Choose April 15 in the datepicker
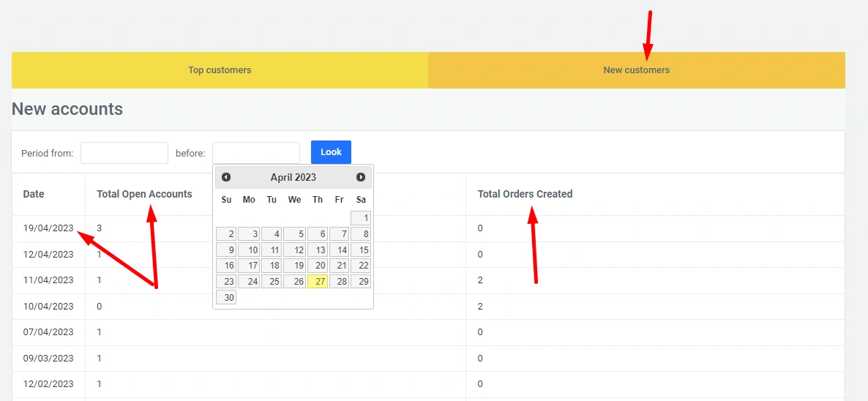 point(361,250)
